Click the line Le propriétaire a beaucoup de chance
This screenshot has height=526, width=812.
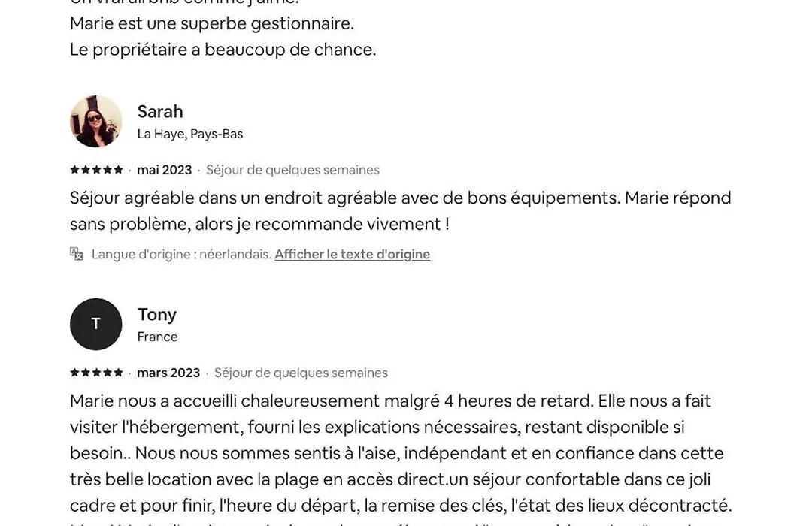(x=223, y=50)
